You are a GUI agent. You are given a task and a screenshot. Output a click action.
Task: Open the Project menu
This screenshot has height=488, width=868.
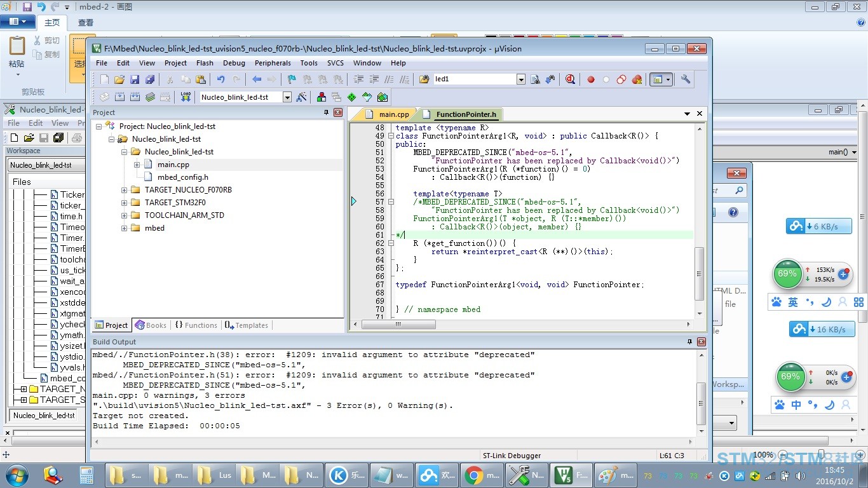click(175, 63)
